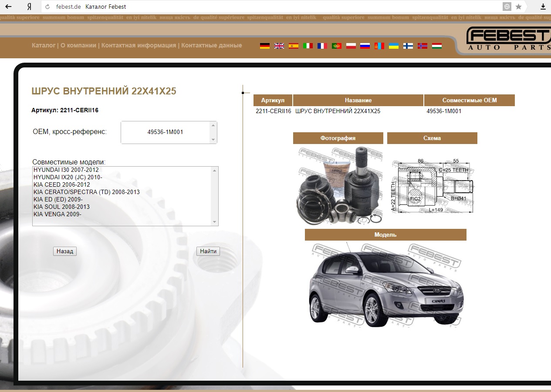Open the Каталог menu link
Image resolution: width=551 pixels, height=392 pixels.
pos(44,45)
